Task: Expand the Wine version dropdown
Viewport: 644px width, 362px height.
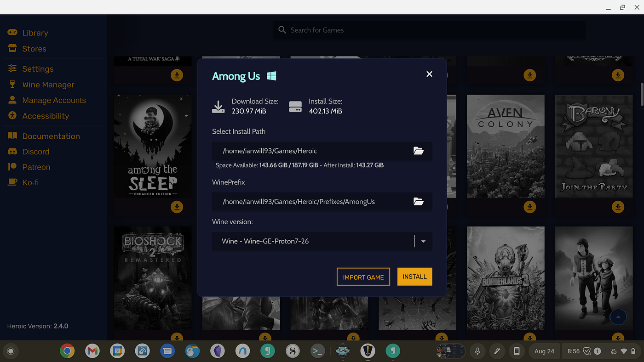Action: click(423, 241)
